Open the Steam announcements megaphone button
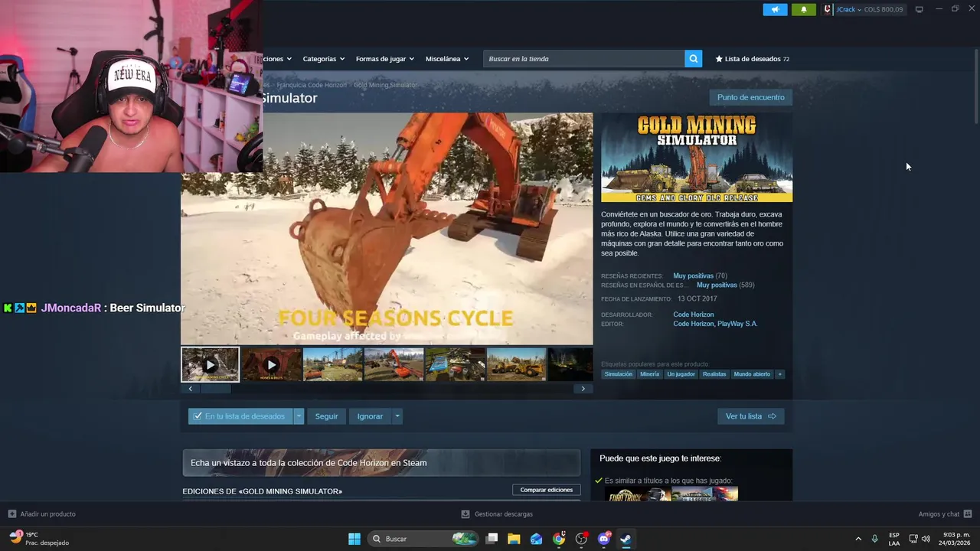The width and height of the screenshot is (980, 551). pos(775,9)
